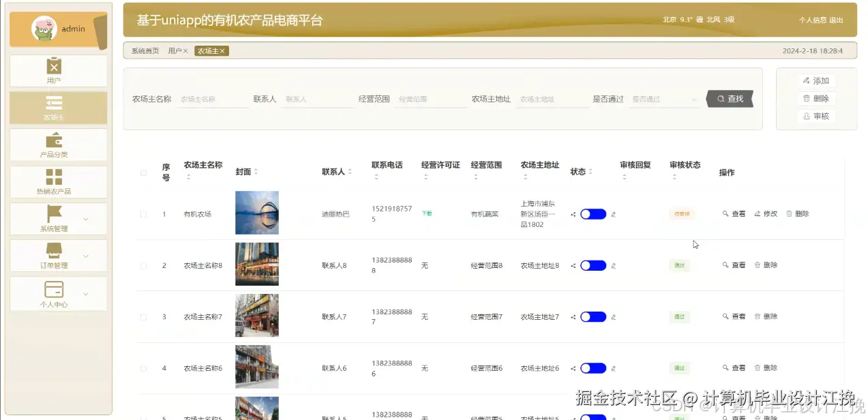Image resolution: width=868 pixels, height=420 pixels.
Task: Click 查看 for 有机农场 row
Action: coord(734,214)
